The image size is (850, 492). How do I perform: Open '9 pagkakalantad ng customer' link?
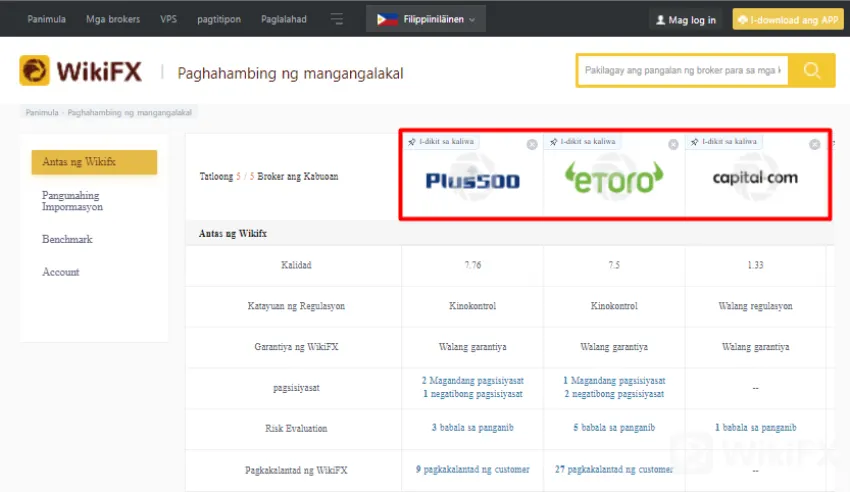[473, 469]
